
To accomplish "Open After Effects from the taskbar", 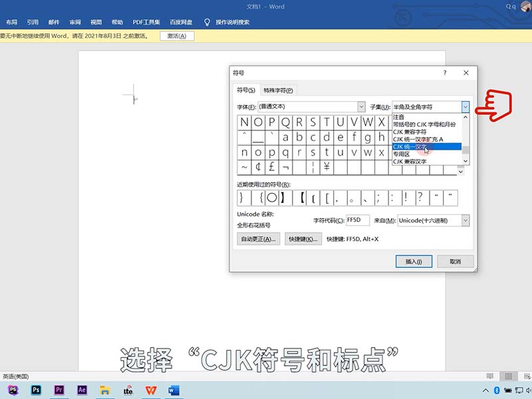I will (82, 390).
